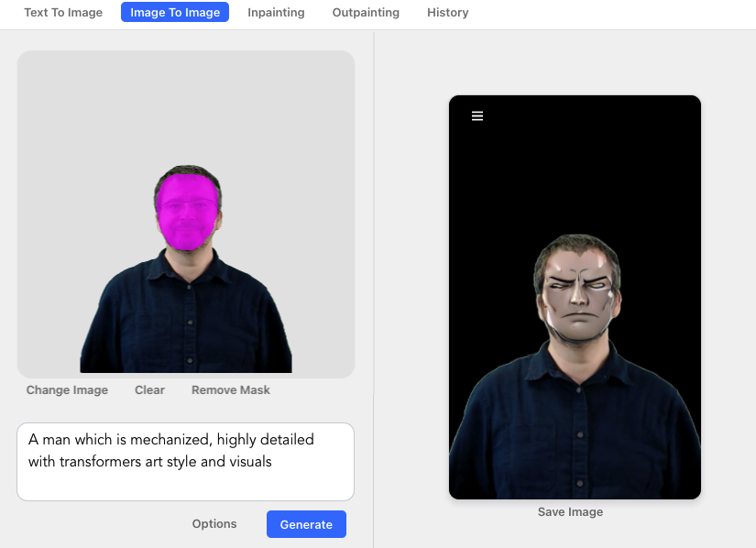Click the vertical divider between the panels

coord(374,275)
